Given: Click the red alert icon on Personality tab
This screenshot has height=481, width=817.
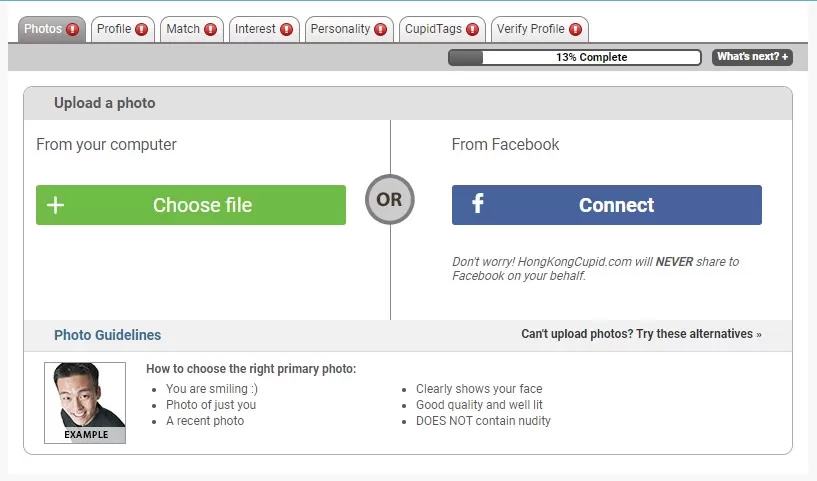Looking at the screenshot, I should pyautogui.click(x=380, y=30).
